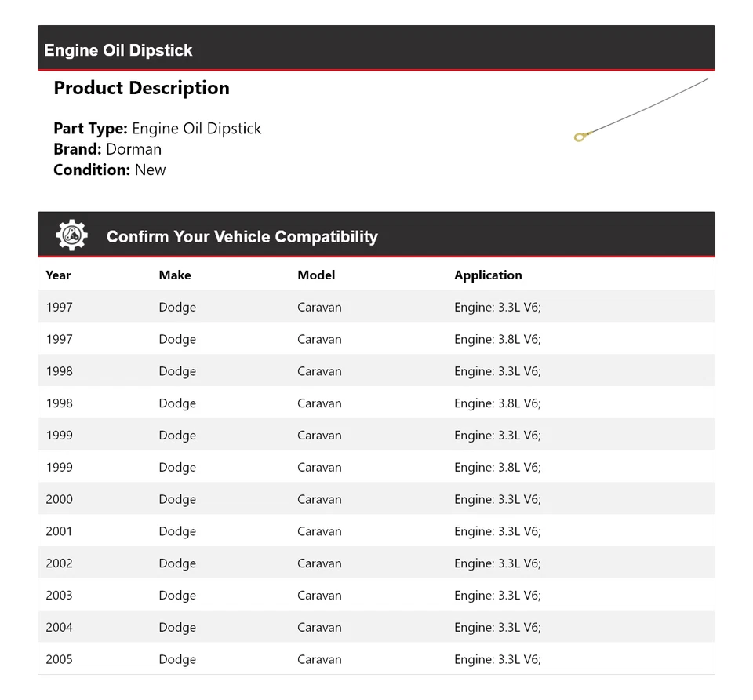Click the Part Type line

point(157,129)
